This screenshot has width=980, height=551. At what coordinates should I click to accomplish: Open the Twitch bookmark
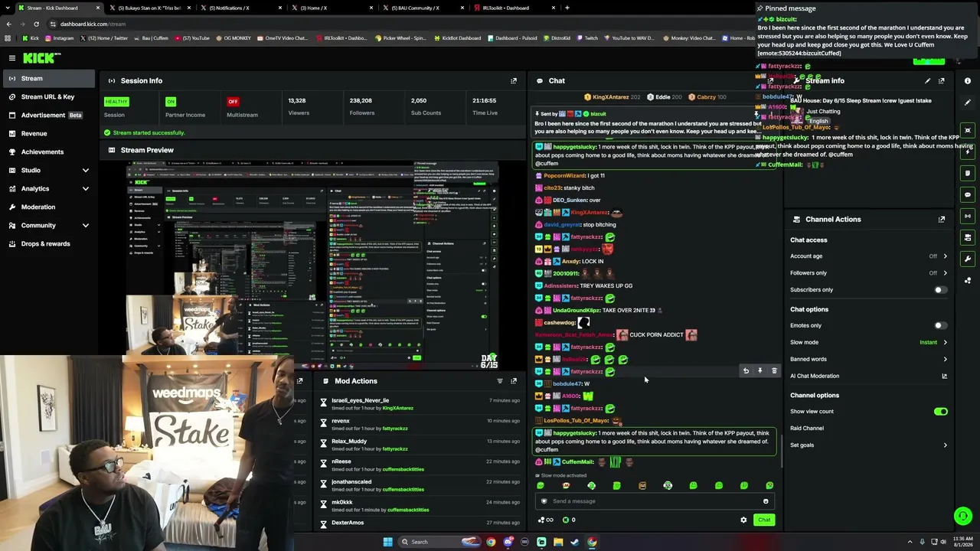[x=587, y=37]
